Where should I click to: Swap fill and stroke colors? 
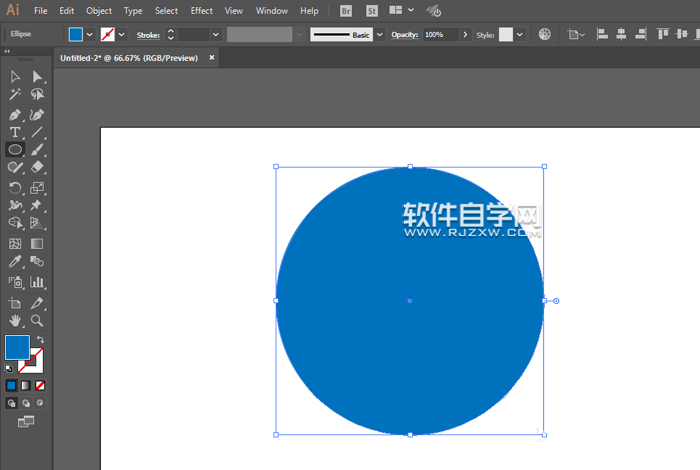[41, 340]
